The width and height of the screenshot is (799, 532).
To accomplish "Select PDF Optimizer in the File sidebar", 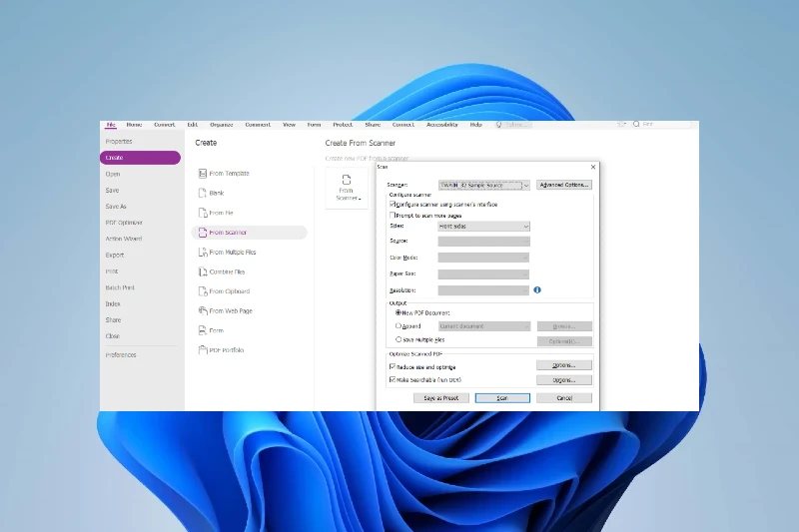I will (124, 223).
